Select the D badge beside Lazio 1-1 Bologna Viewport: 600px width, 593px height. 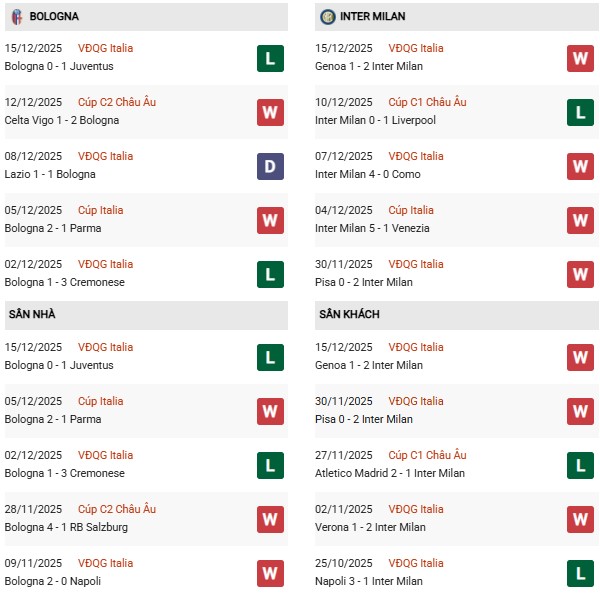(270, 166)
